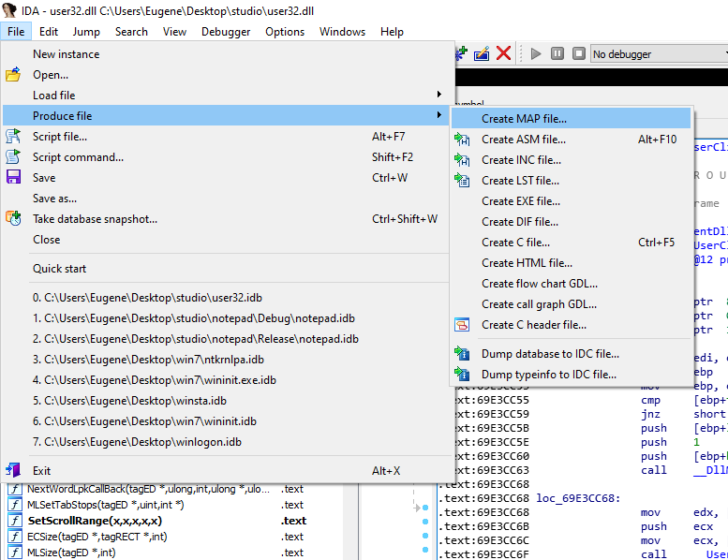The width and height of the screenshot is (728, 560).
Task: Select Close in the File menu
Action: coord(226,240)
